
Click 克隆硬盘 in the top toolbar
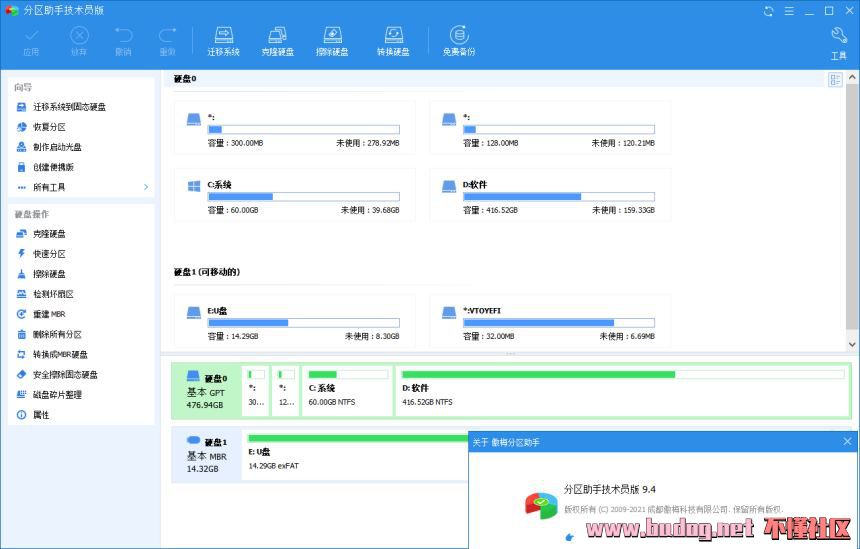tap(278, 41)
